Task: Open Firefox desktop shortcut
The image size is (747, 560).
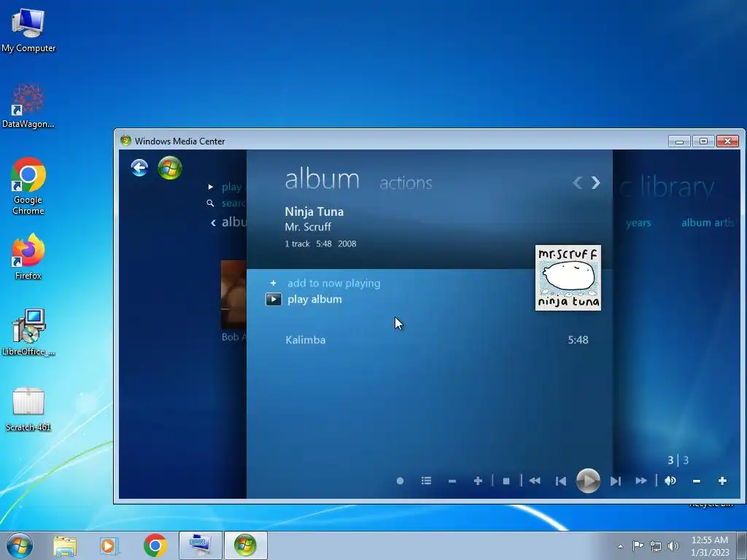Action: [28, 257]
